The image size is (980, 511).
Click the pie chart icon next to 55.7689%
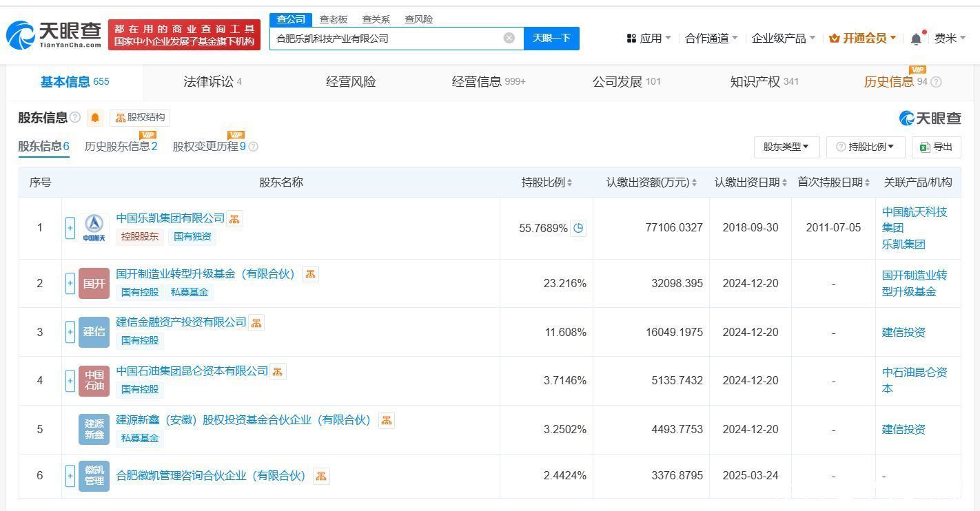coord(579,228)
